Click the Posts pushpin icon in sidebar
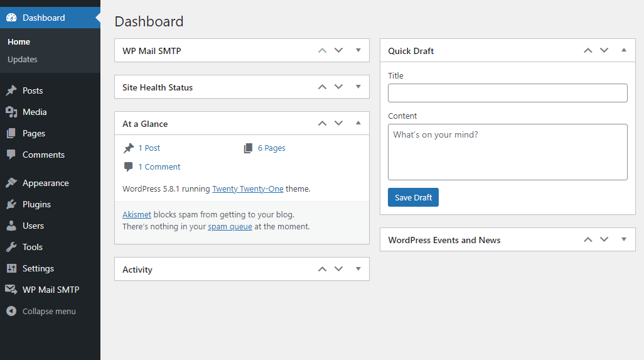The image size is (644, 360). coord(11,90)
